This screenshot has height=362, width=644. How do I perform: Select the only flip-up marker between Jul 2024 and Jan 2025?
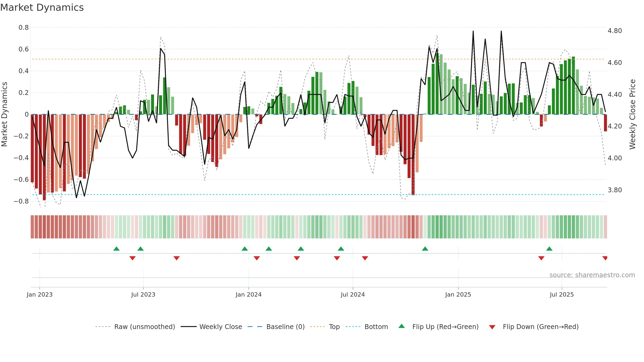[x=425, y=249]
